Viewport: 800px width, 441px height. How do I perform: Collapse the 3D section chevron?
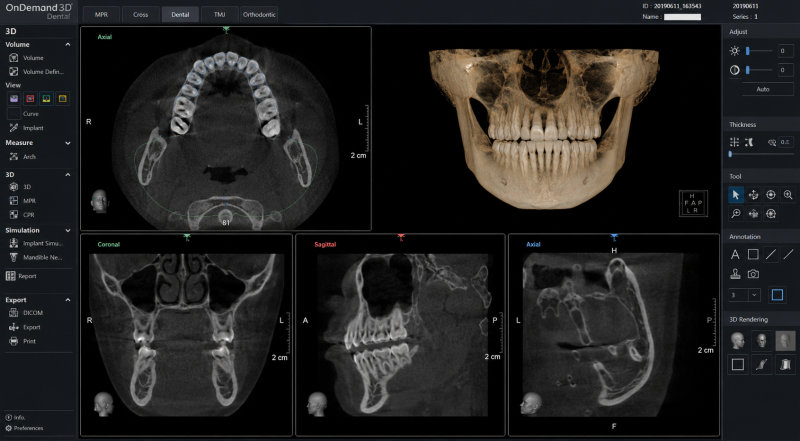(68, 175)
